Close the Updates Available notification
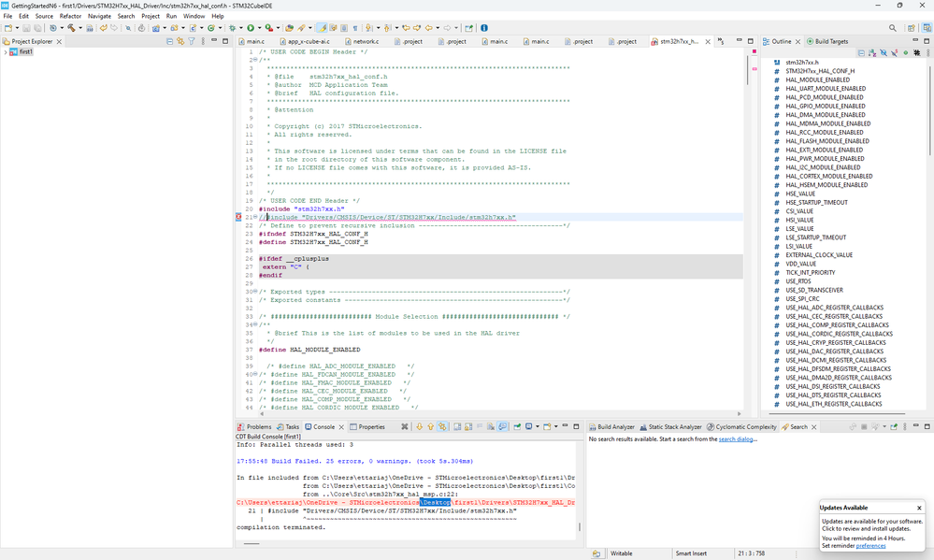Image resolution: width=934 pixels, height=560 pixels. pos(919,508)
